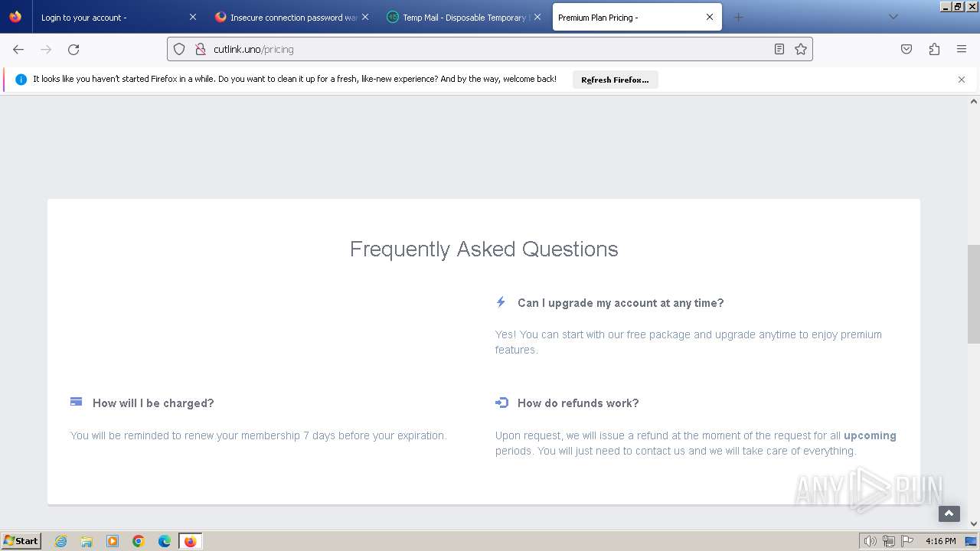Open the Windows Start menu
The height and width of the screenshot is (551, 980).
[x=21, y=540]
